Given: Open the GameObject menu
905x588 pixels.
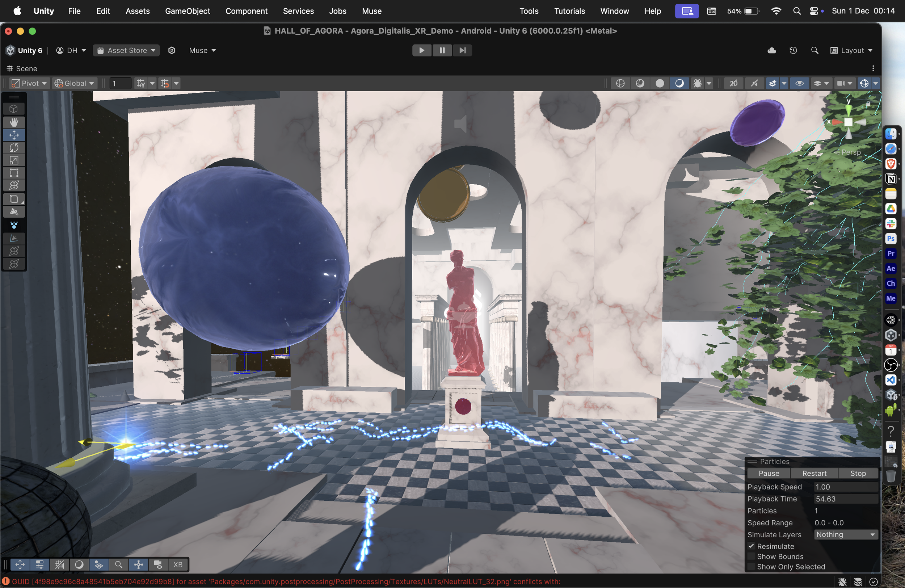Looking at the screenshot, I should tap(188, 11).
